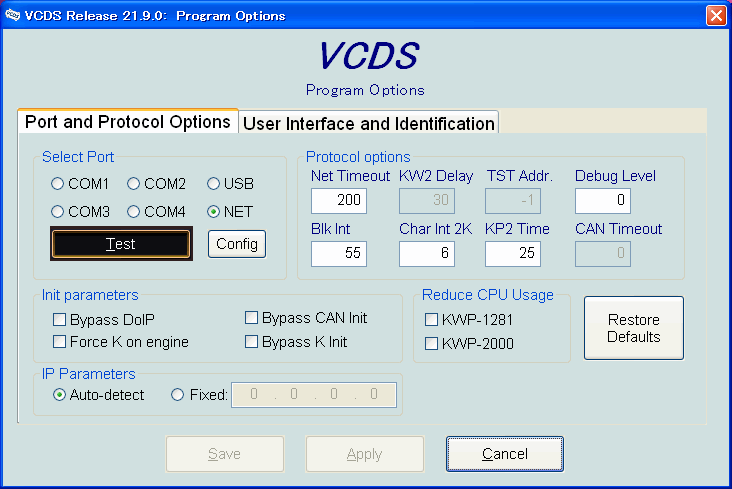Close the Program Options window
The width and height of the screenshot is (732, 489).
(716, 15)
